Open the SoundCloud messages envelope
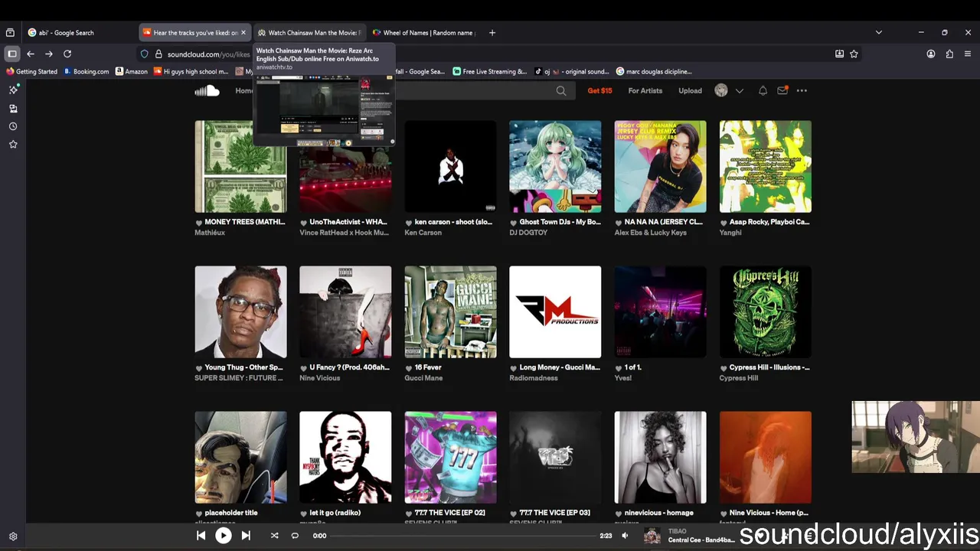This screenshot has height=551, width=980. tap(782, 90)
